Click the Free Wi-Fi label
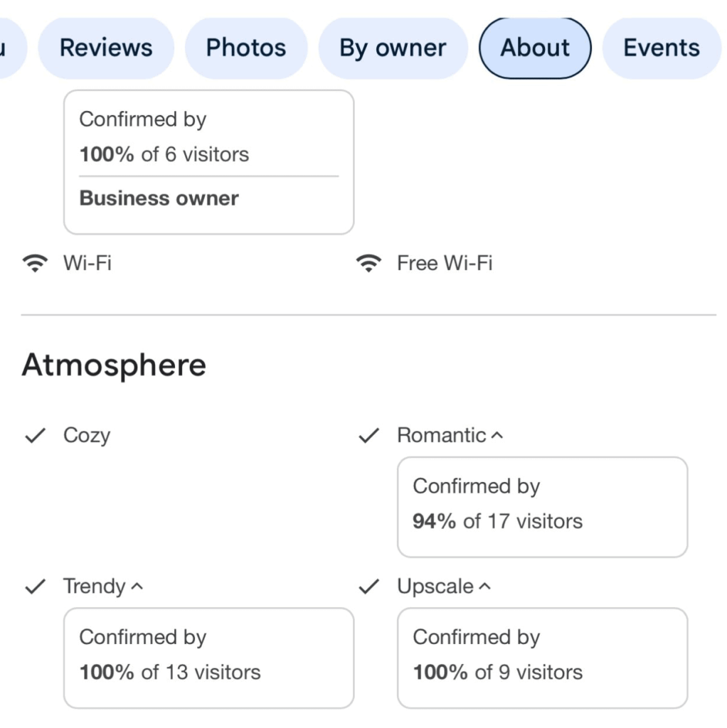727x728 pixels. click(445, 264)
